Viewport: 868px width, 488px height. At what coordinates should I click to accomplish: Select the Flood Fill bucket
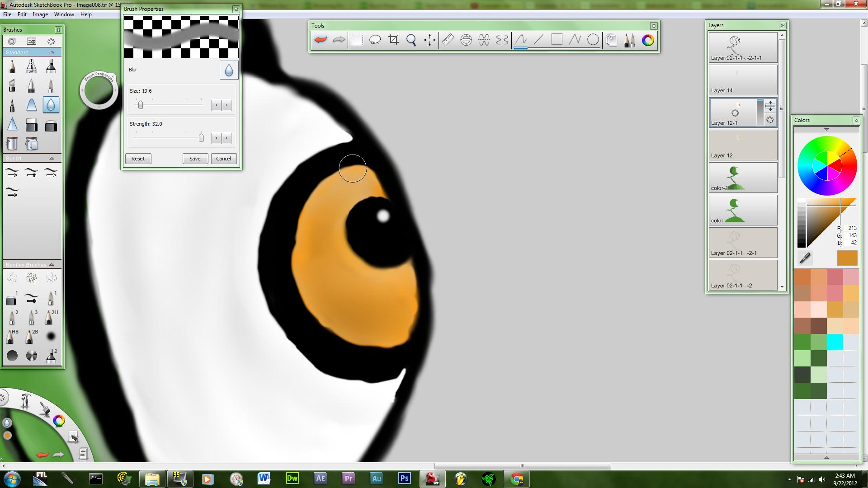click(x=12, y=144)
